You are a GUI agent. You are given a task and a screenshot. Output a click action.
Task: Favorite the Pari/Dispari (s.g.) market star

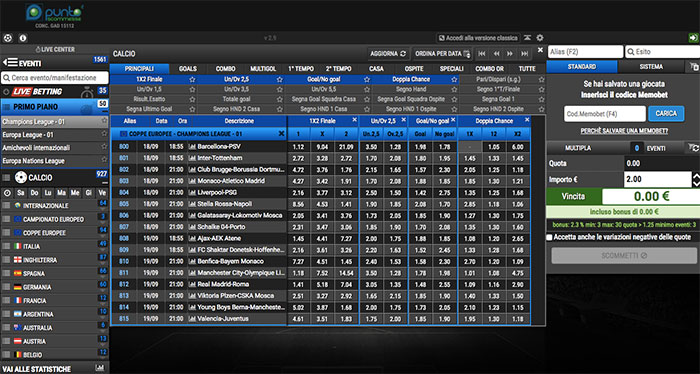tap(541, 79)
